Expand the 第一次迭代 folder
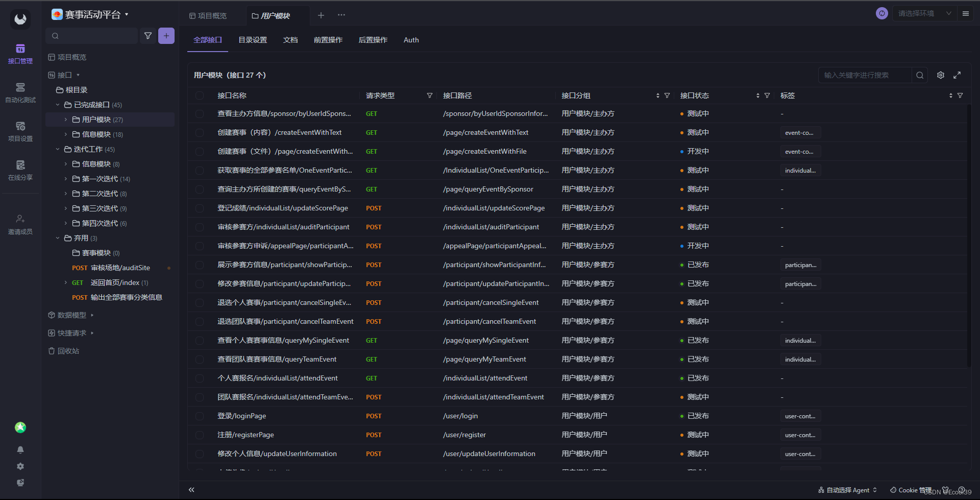 65,179
